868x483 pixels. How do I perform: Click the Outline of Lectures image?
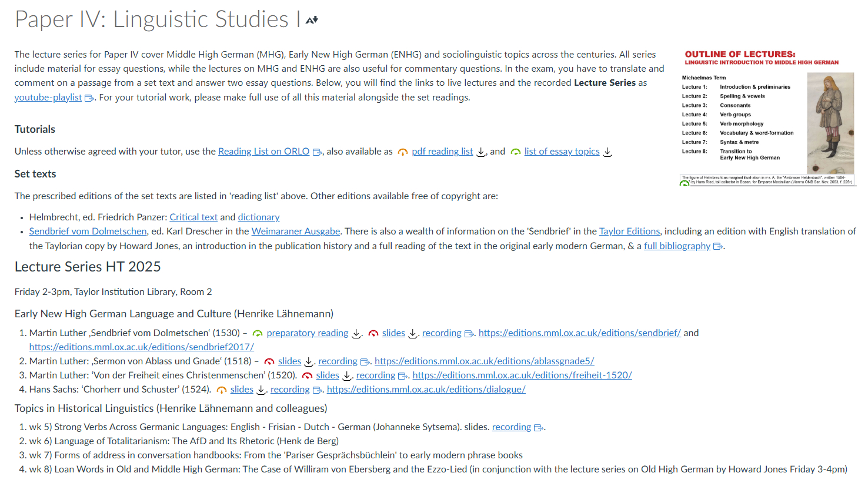point(767,118)
